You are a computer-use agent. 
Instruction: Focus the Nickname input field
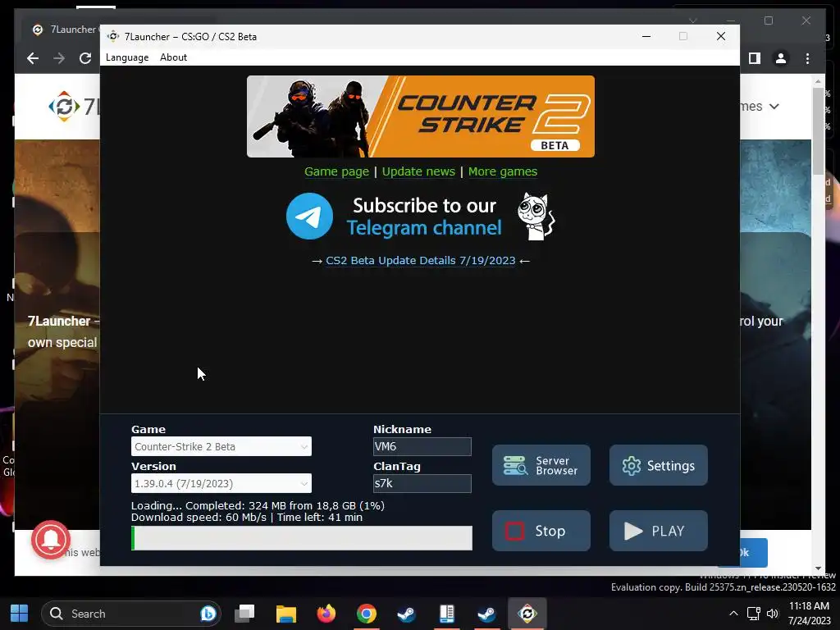[422, 446]
